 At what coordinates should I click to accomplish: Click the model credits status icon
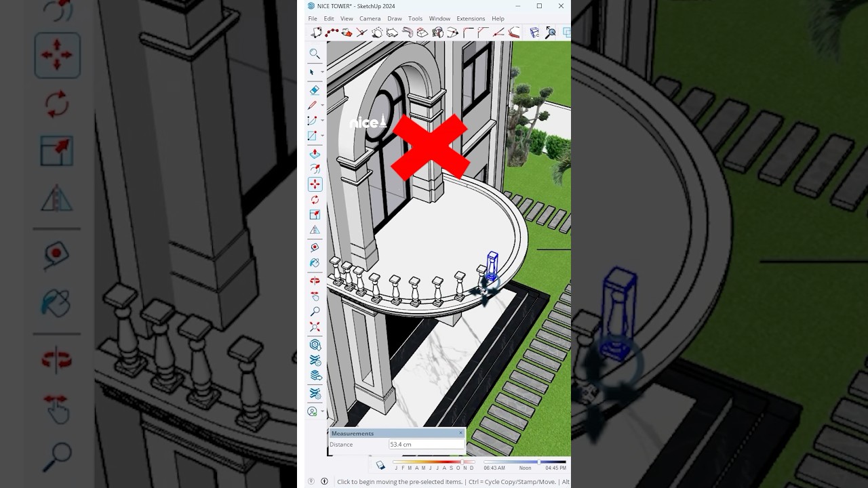324,482
